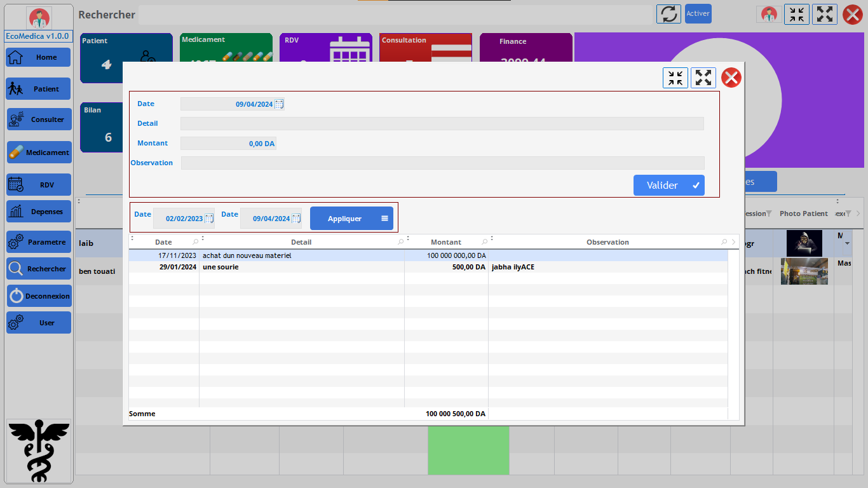Expand the dialog with the fullscreen arrows icon
The image size is (868, 488).
click(703, 78)
